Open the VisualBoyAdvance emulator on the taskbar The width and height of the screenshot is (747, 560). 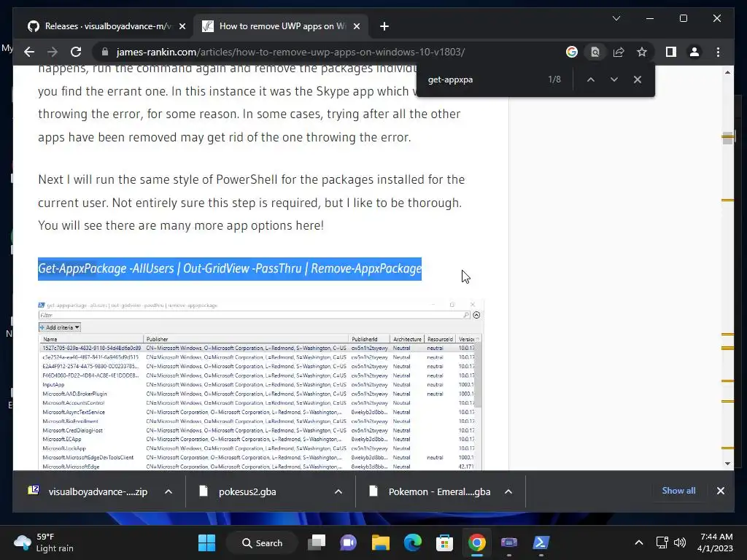point(508,542)
